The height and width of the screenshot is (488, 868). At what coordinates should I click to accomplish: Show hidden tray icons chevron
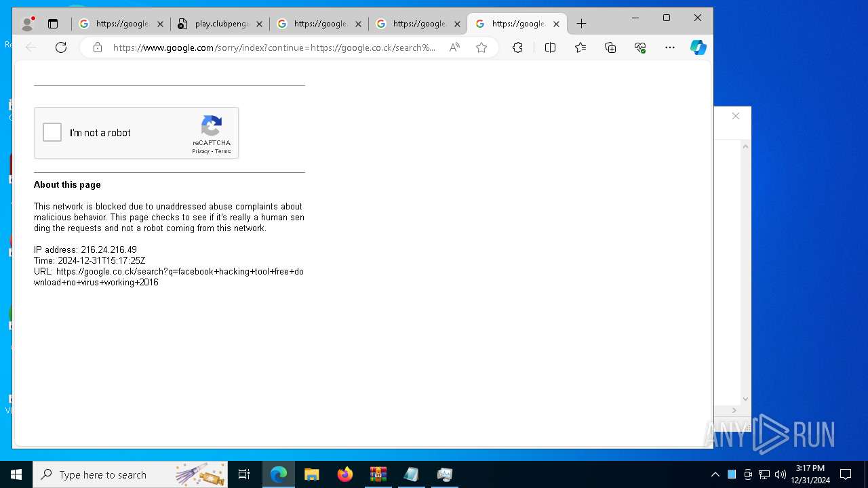pyautogui.click(x=715, y=474)
